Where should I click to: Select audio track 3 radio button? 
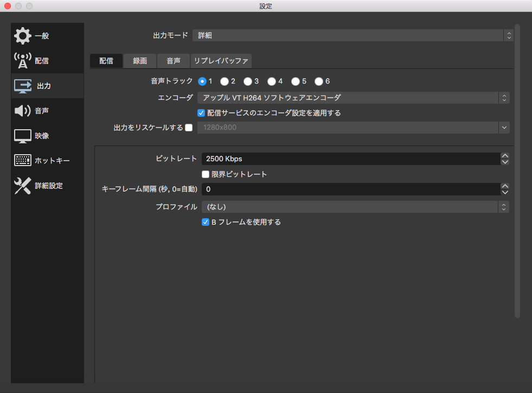click(x=248, y=80)
